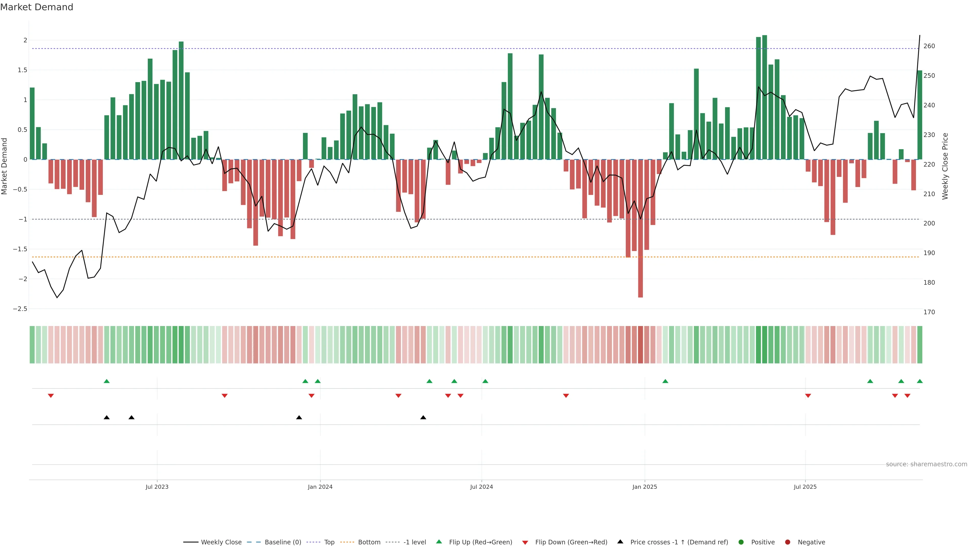Click the Flip Down red triangle legend icon
The height and width of the screenshot is (551, 980).
(x=525, y=542)
